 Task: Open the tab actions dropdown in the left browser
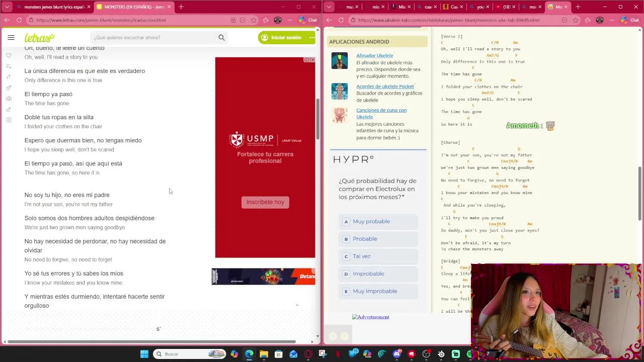[x=7, y=7]
